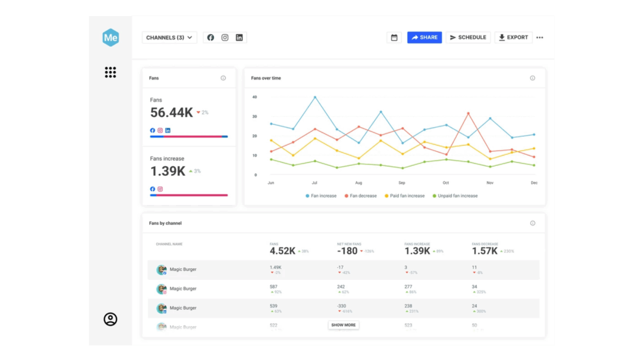Click the -330 net new fans cell
Viewport: 644px width, 362px height.
click(x=342, y=306)
